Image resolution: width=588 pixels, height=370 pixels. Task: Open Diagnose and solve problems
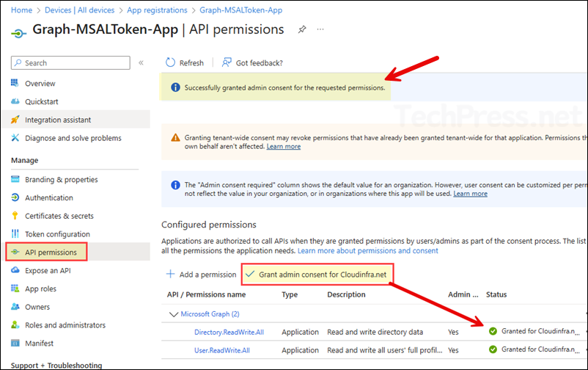[x=73, y=138]
